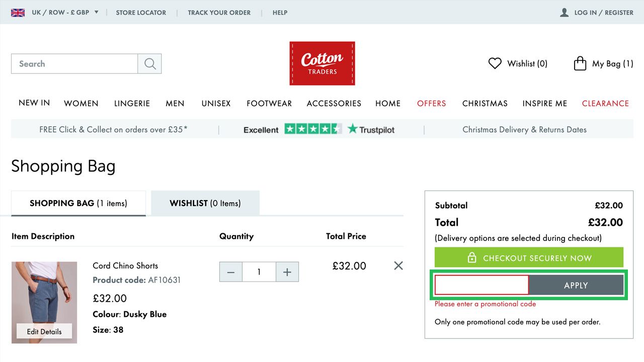The width and height of the screenshot is (644, 362).
Task: Open the Clearance menu item
Action: [x=605, y=103]
